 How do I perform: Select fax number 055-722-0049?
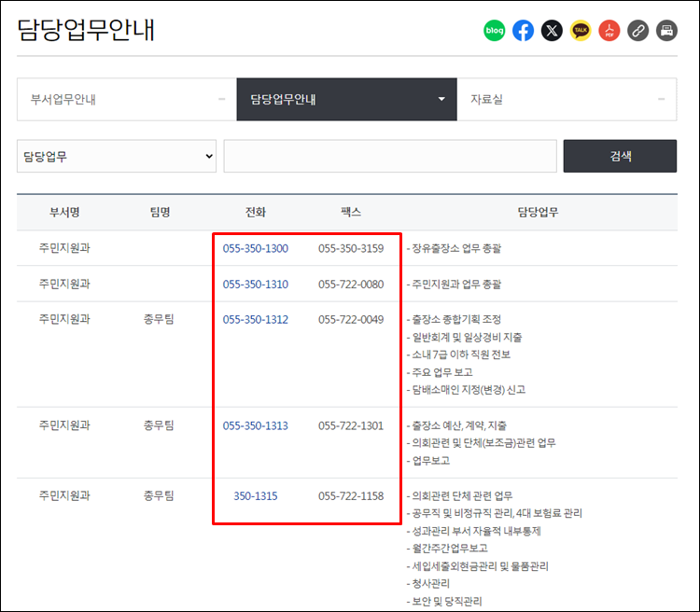[351, 320]
